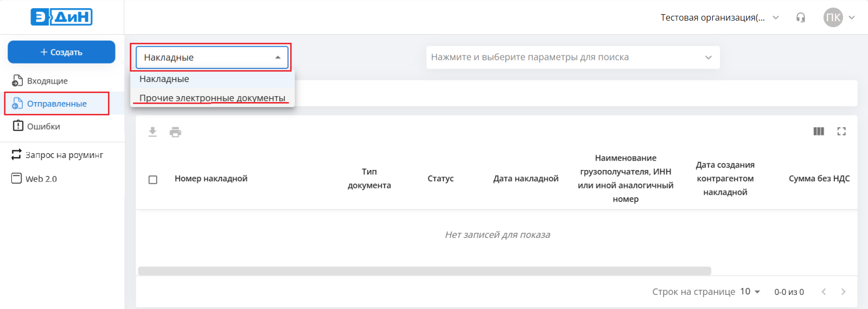Click the download icon above table
Viewport: 868px width, 309px height.
coord(152,132)
